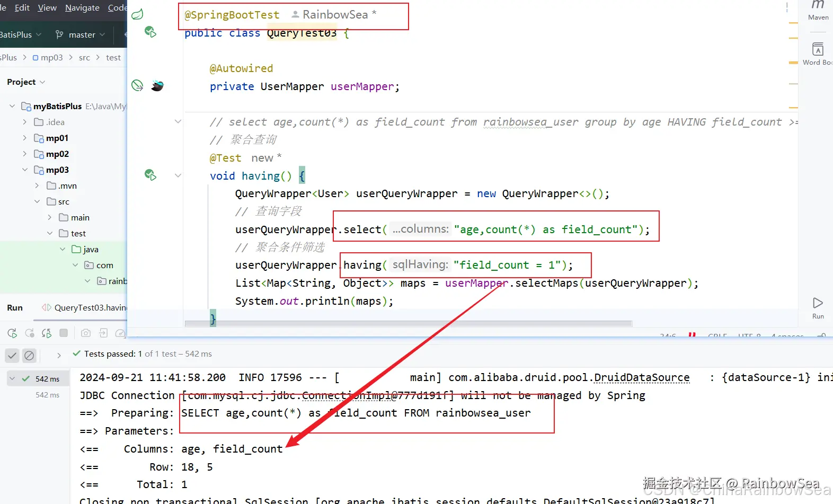
Task: Open the Navigate menu
Action: click(x=82, y=7)
